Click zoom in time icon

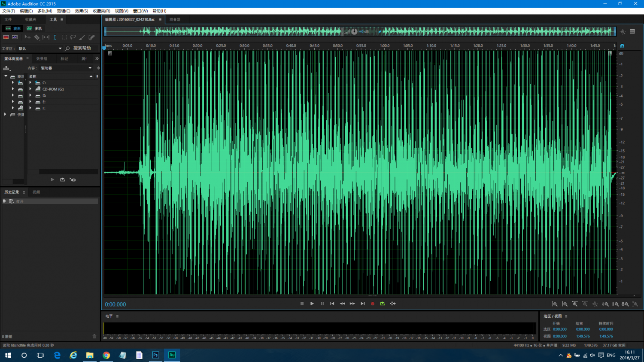[575, 304]
